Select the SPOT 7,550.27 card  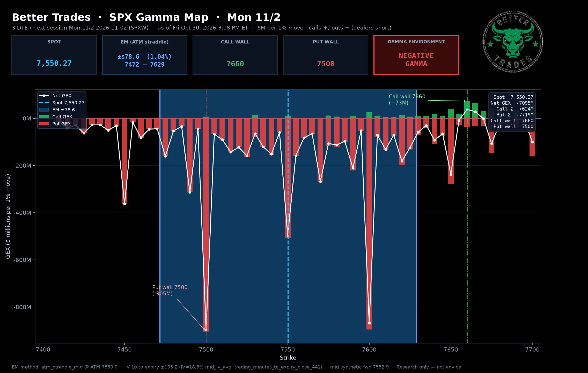click(54, 55)
